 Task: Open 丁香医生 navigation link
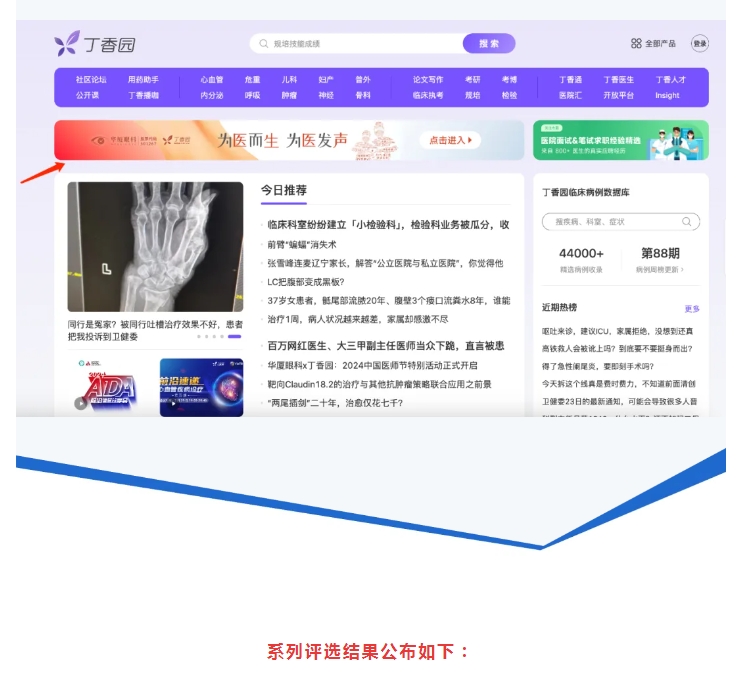point(618,80)
